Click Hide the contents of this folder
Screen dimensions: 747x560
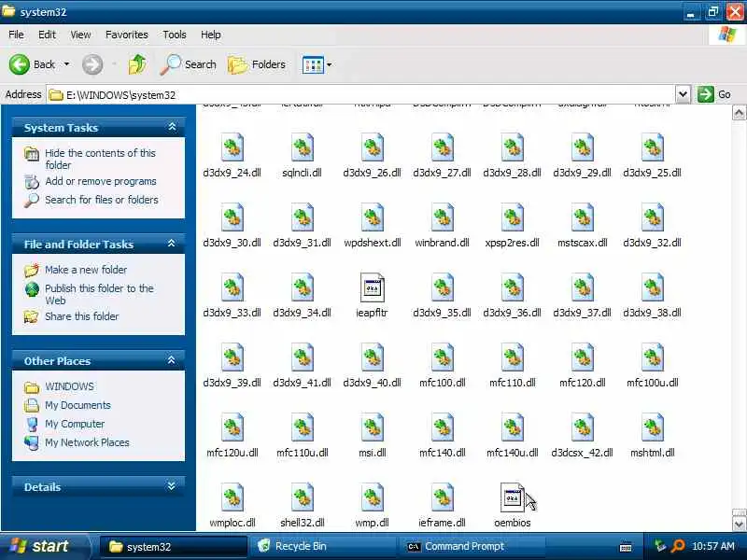(x=100, y=159)
